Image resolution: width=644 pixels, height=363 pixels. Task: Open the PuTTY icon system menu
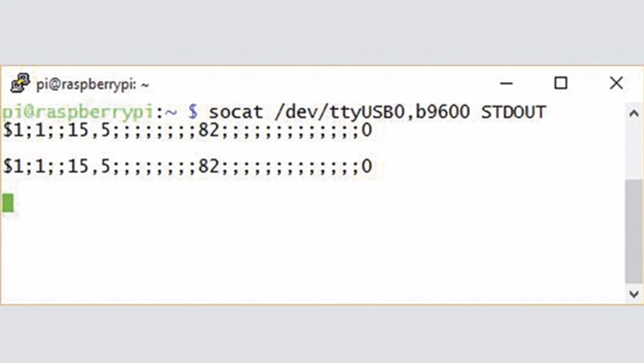click(20, 83)
